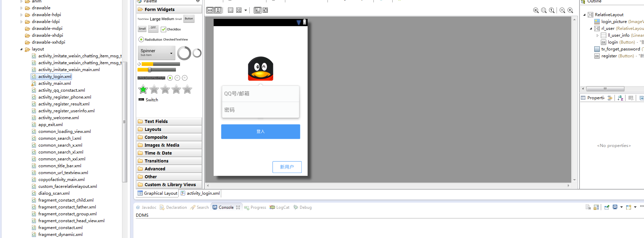This screenshot has height=238, width=644.
Task: Reset zoom to 100 percent
Action: (552, 10)
